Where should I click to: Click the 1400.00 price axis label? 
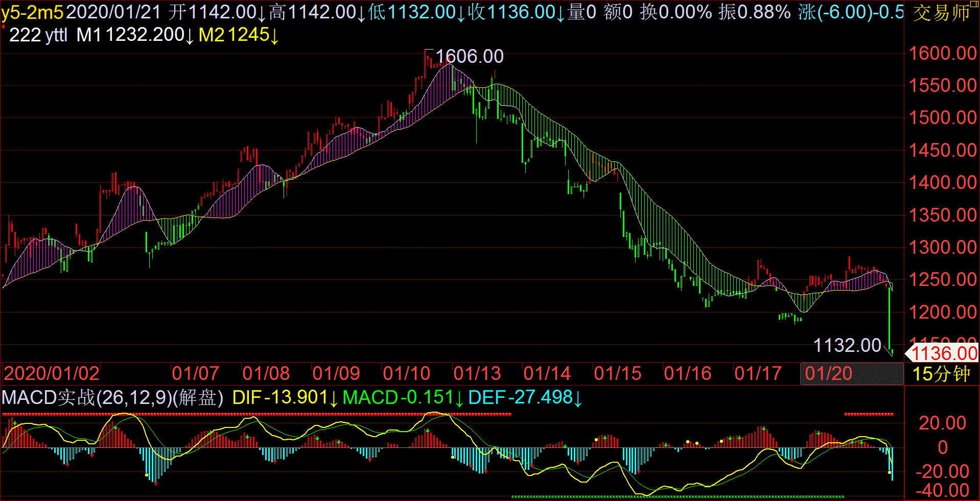coord(943,182)
